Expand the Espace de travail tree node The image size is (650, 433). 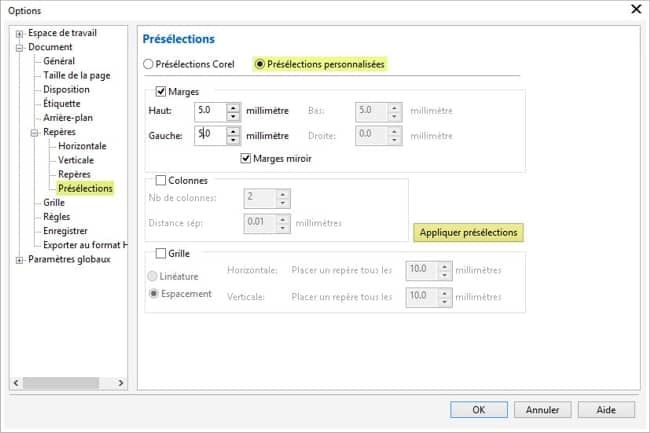point(19,33)
